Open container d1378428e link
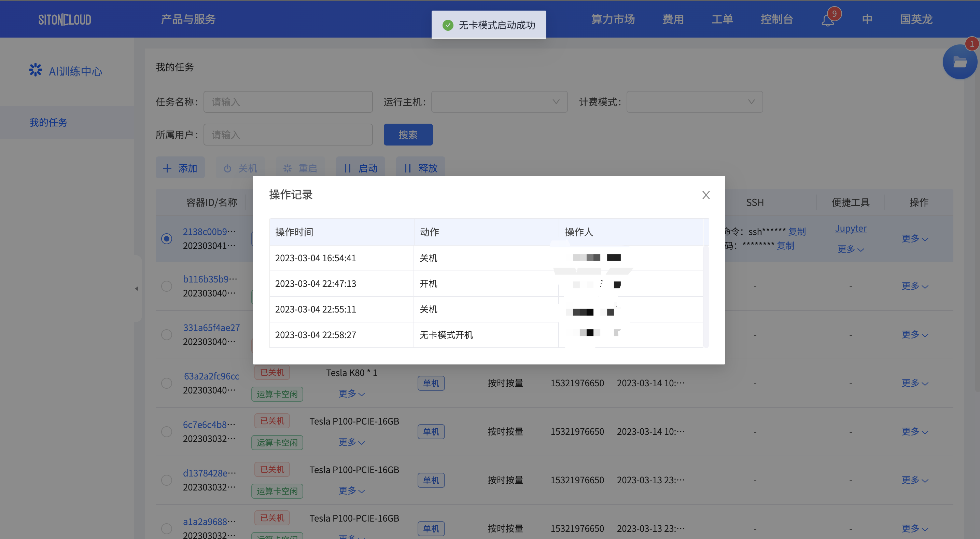Screen dimensions: 980x539 click(210, 473)
